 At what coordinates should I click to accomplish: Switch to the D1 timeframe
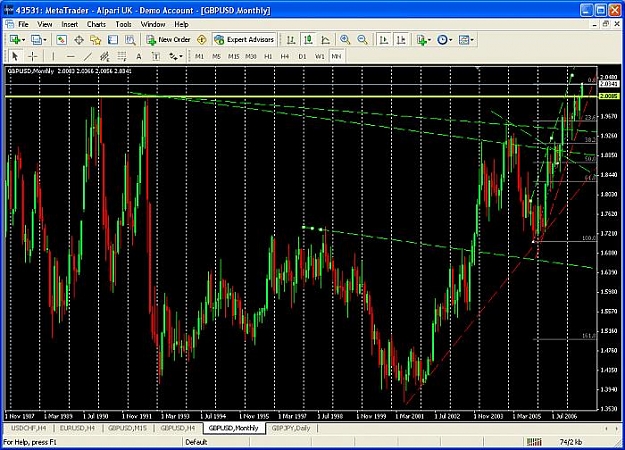coord(303,57)
